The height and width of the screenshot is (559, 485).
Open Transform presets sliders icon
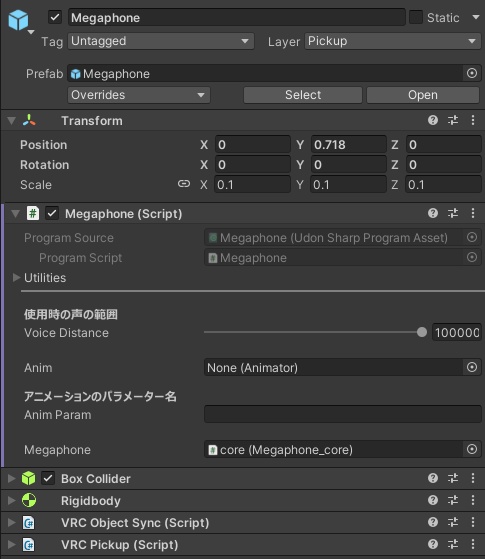(x=453, y=120)
